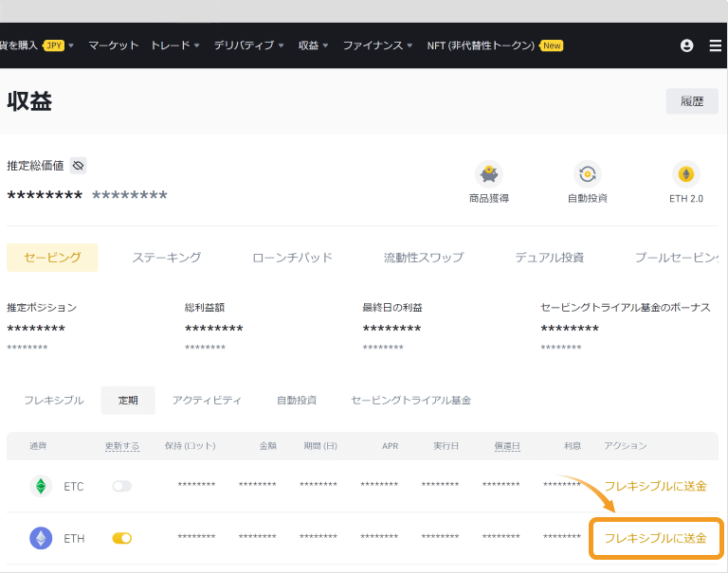Open NFT (非代替性トークン) menu item

point(481,45)
